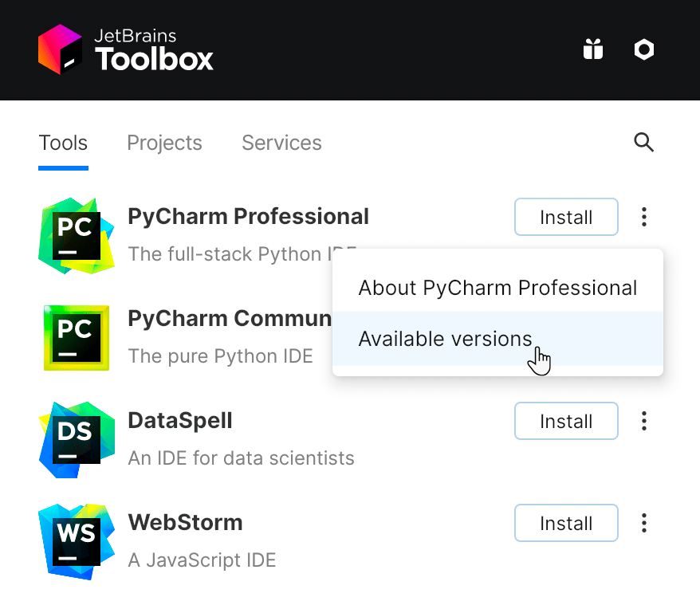Open the kebab menu for DataSpell
This screenshot has width=700, height=601.
point(643,421)
